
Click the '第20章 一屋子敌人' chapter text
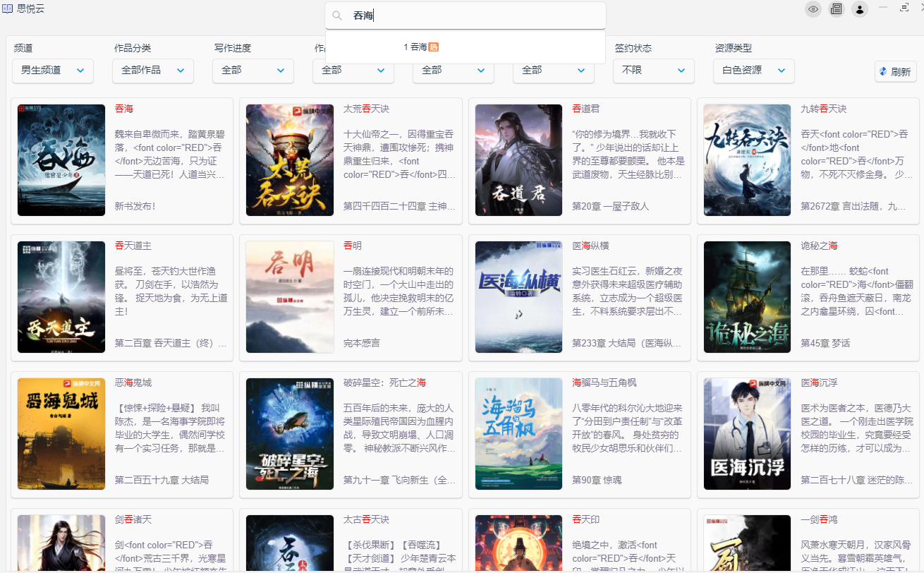point(610,206)
